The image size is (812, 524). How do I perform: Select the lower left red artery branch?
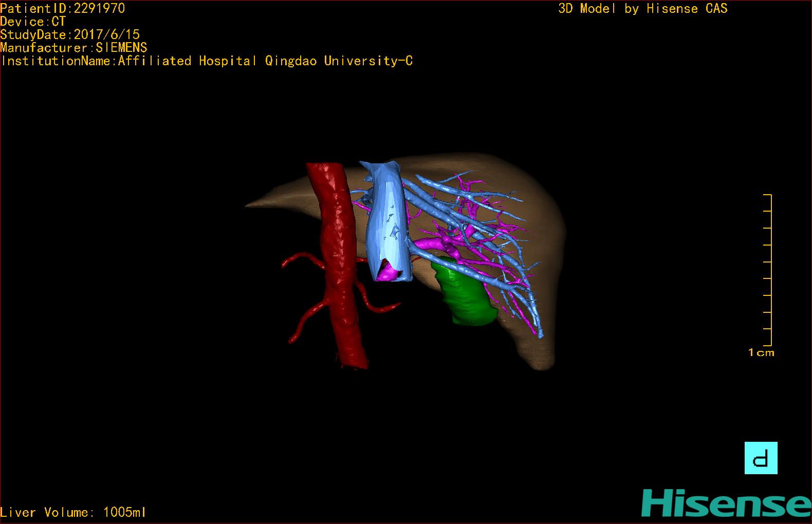tap(306, 320)
